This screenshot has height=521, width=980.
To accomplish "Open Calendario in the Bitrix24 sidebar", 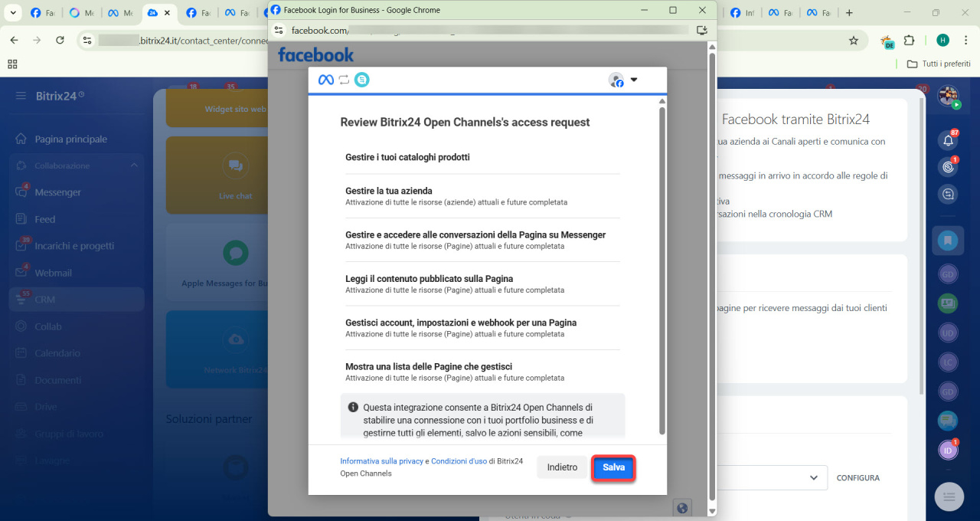I will 57,353.
